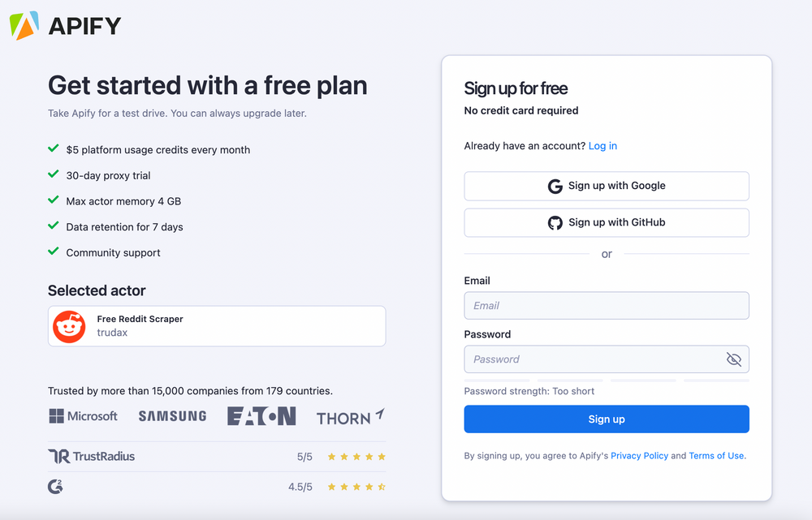Focus the Password input field

(x=593, y=359)
